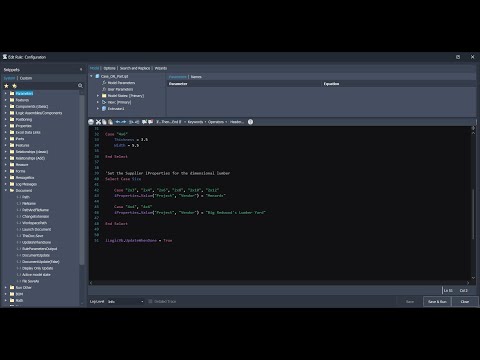This screenshot has height=360, width=480.
Task: Collapse the Document snippets folder
Action: coord(6,190)
